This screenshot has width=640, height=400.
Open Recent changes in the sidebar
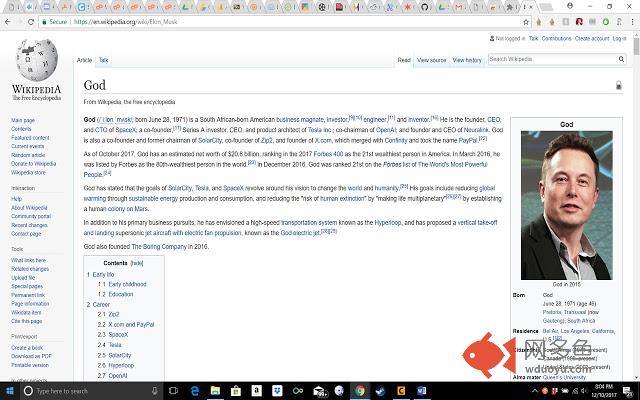(29, 225)
